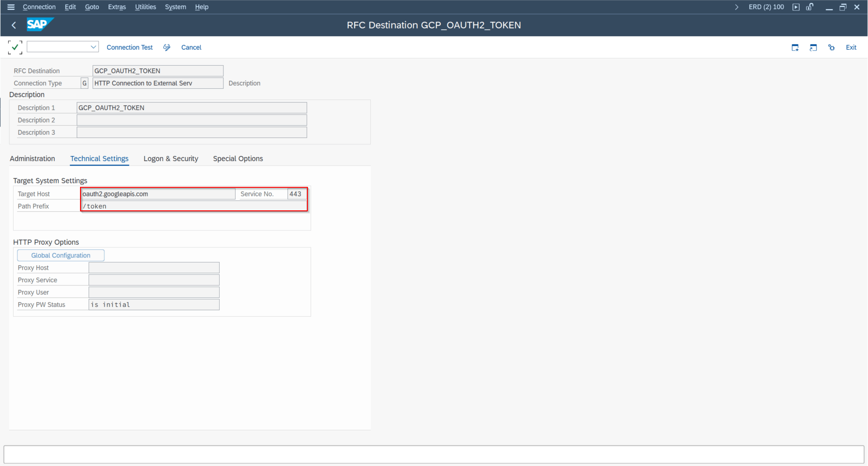Click the ERD (2) 100 system text
The height and width of the screenshot is (466, 868).
click(x=766, y=7)
